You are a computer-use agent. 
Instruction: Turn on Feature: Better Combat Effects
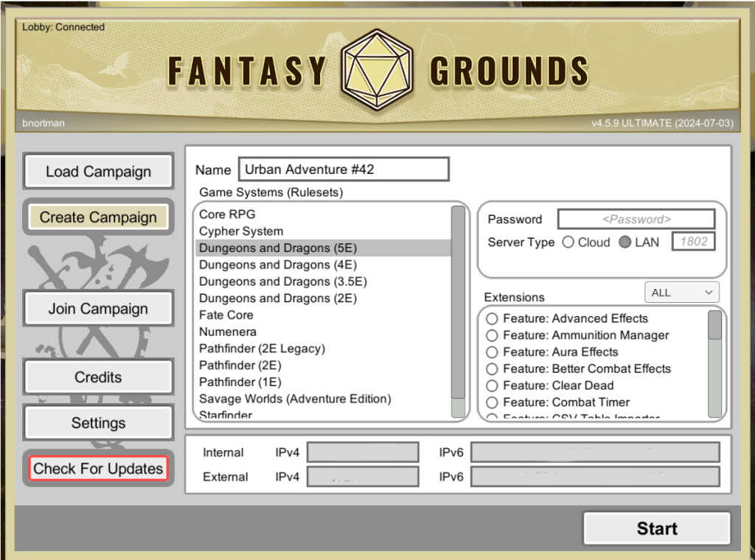point(492,369)
